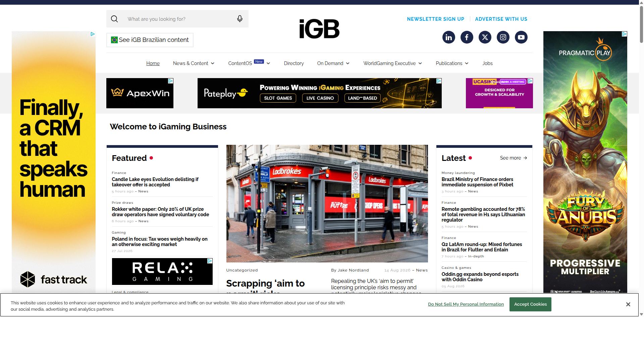
Task: Click Live Casino on Pateplay banner
Action: pyautogui.click(x=320, y=98)
